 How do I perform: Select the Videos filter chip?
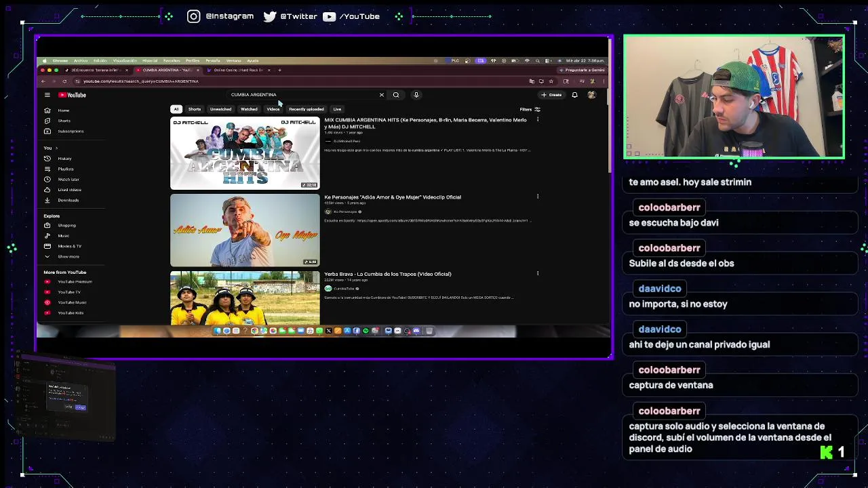click(273, 109)
